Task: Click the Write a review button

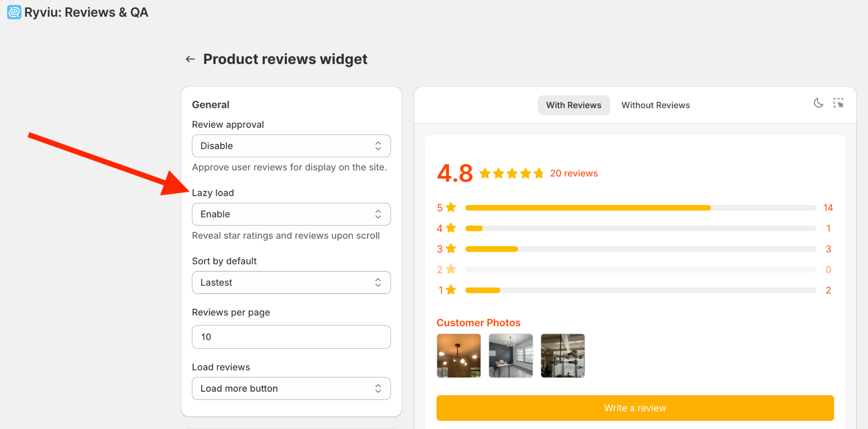Action: 635,408
